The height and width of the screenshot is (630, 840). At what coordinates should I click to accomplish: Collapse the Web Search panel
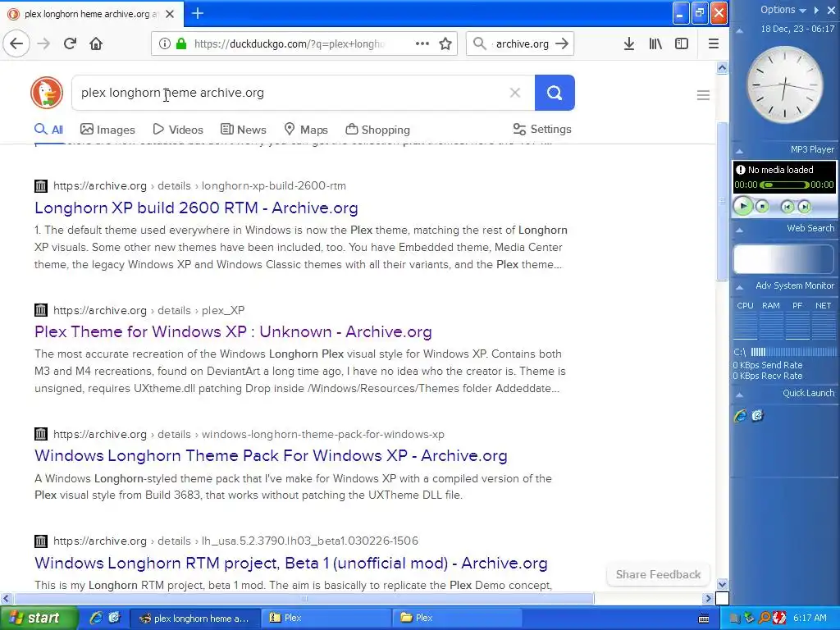coord(739,230)
